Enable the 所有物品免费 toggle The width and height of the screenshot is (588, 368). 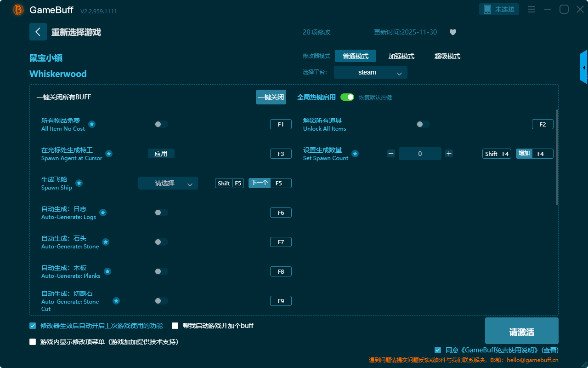(161, 124)
